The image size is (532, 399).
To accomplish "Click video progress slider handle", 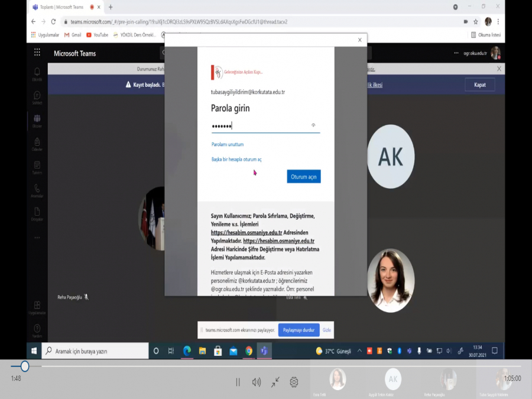I will [24, 366].
